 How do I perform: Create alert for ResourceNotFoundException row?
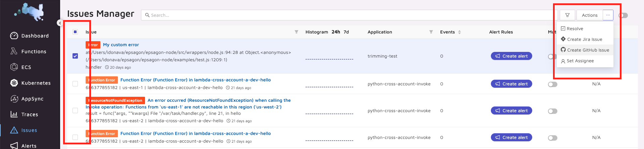coord(511,110)
